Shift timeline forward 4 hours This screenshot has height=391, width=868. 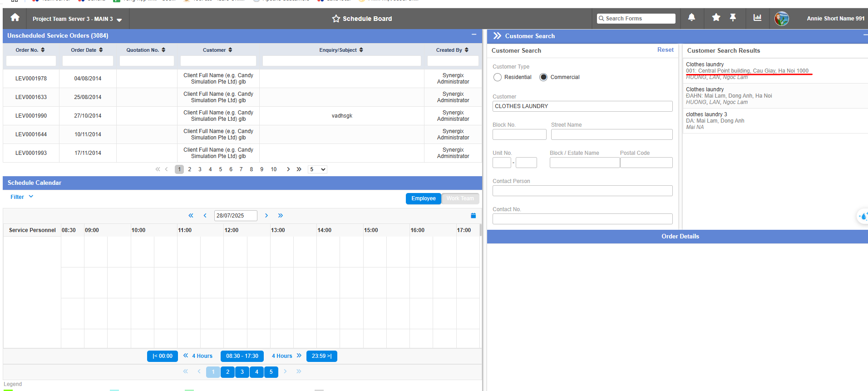(x=286, y=356)
